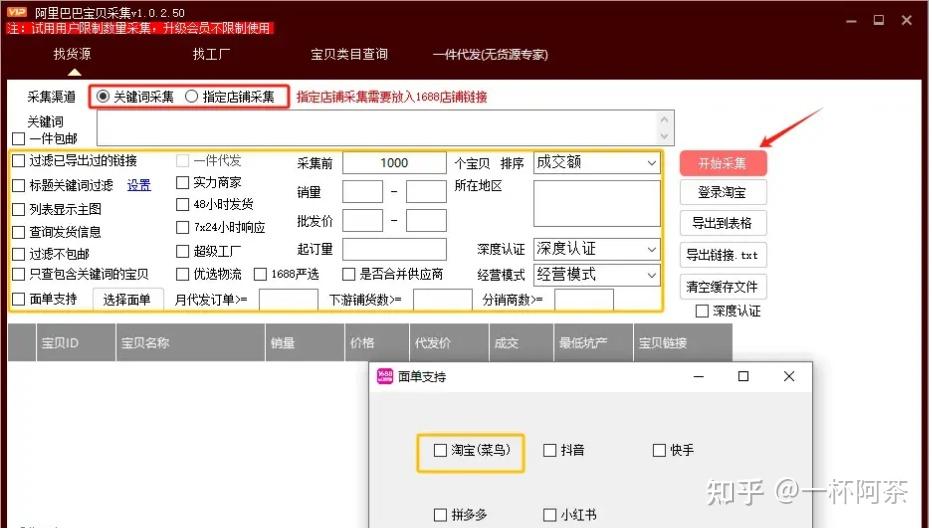Click the 月代发订单>= input field

coord(288,300)
